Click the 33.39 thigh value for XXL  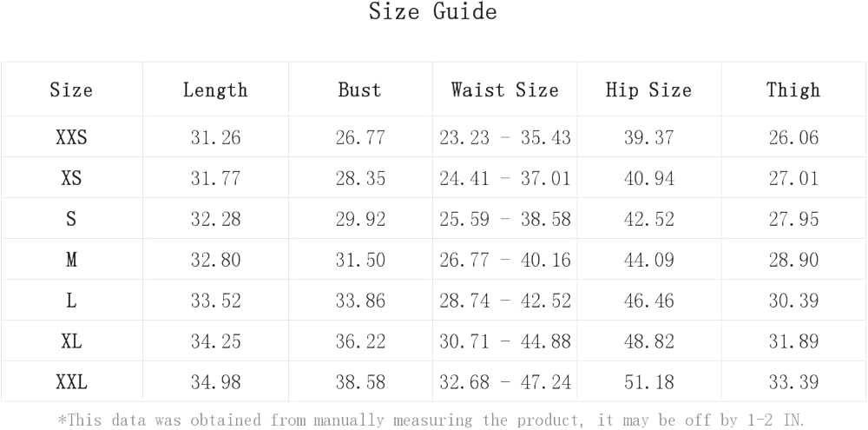pyautogui.click(x=792, y=382)
